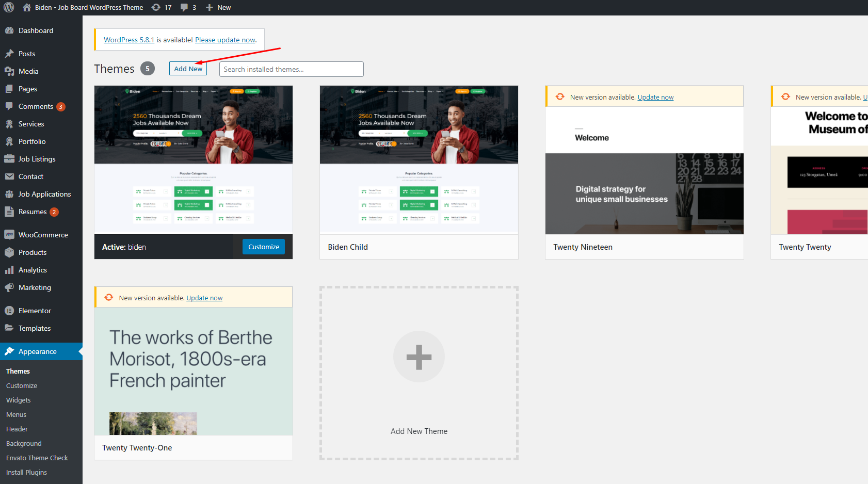Click the Posts pushpin icon
The width and height of the screenshot is (868, 484).
9,54
